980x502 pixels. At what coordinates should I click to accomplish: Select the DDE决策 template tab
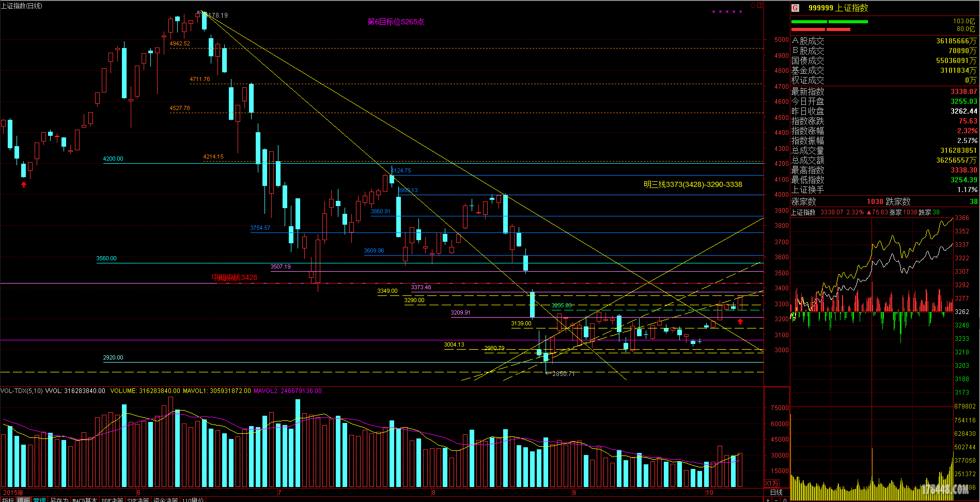112,499
